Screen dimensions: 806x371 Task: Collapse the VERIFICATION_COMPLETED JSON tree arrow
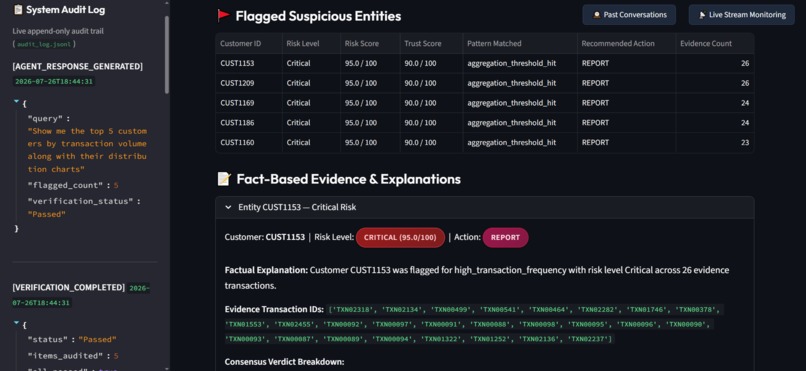[x=16, y=324]
